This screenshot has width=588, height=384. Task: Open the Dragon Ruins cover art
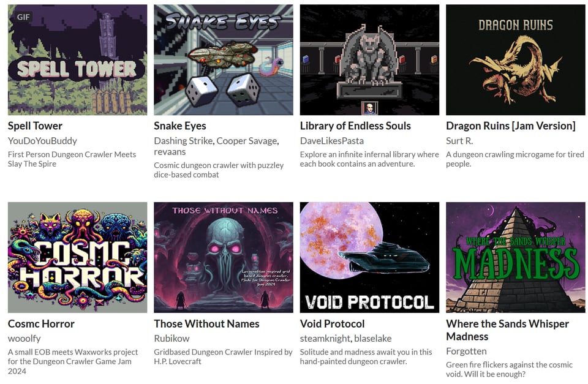coord(515,59)
